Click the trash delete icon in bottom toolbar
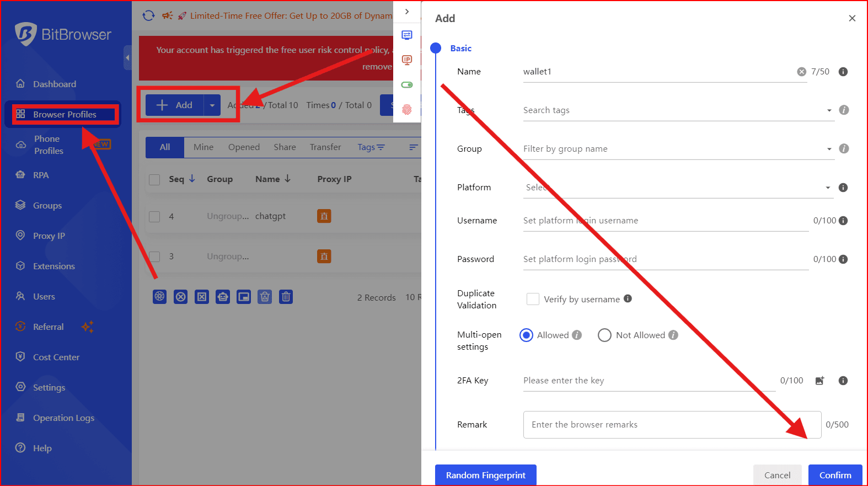Image resolution: width=868 pixels, height=486 pixels. pos(286,297)
